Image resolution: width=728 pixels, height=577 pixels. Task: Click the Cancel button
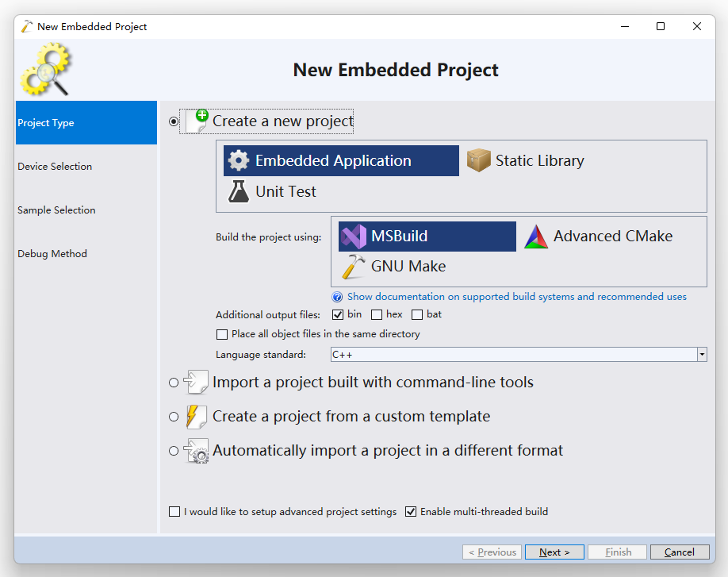point(680,552)
